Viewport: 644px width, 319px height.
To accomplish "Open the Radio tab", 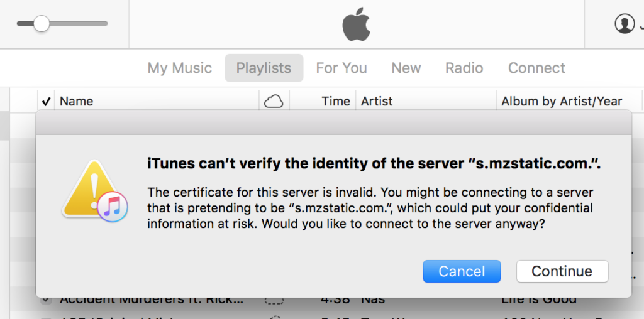I will pyautogui.click(x=464, y=68).
